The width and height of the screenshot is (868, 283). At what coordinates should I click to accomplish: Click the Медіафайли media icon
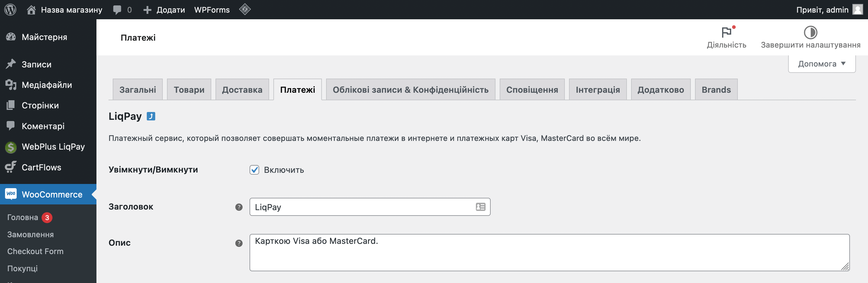[x=11, y=85]
